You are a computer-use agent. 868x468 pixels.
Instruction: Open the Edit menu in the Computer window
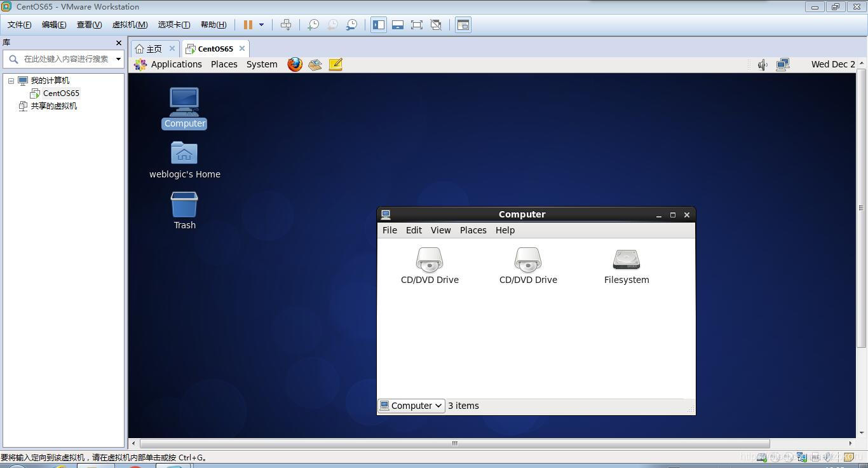[x=414, y=230]
